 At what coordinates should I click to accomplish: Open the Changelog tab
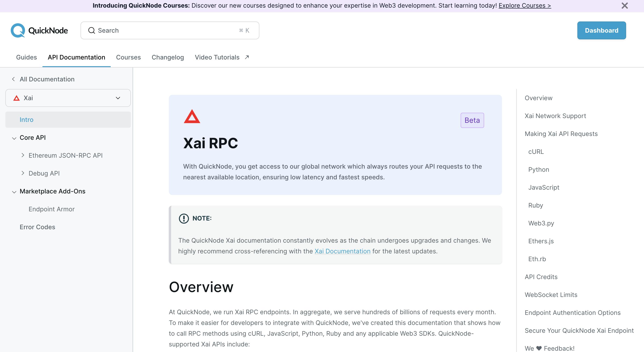tap(168, 57)
